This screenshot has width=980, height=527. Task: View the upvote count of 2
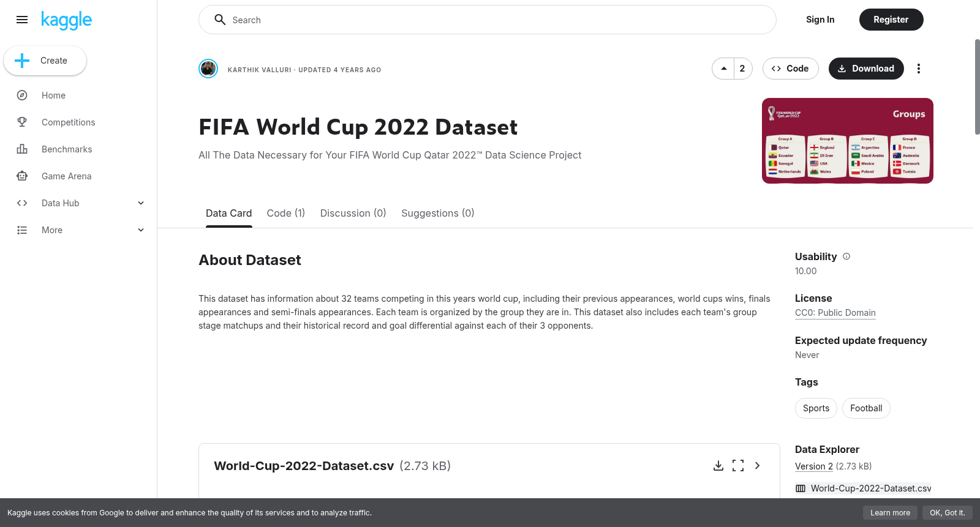(742, 69)
